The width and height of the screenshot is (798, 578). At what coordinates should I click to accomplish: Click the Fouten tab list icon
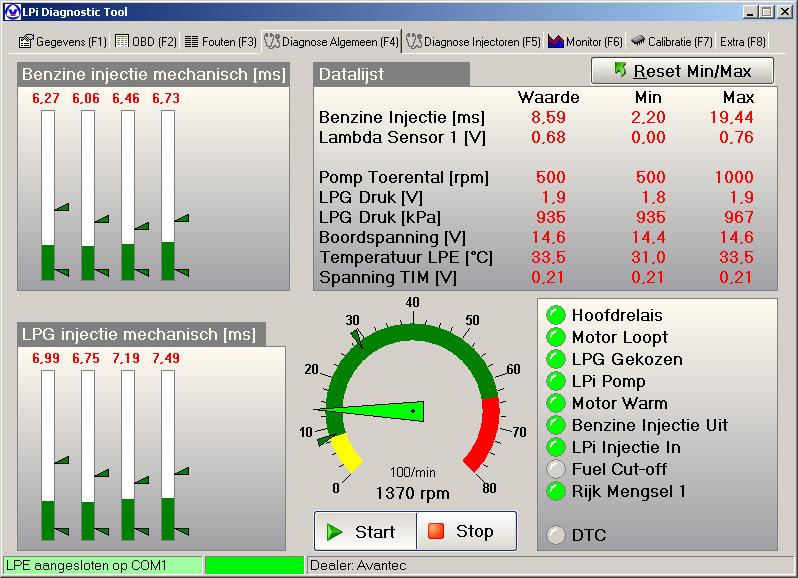pyautogui.click(x=191, y=41)
